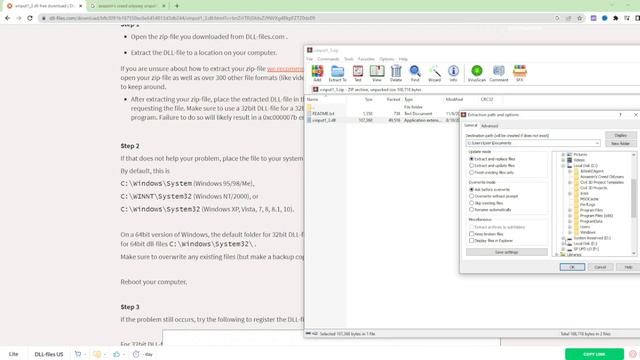
Task: Expand the Pictures node in the folder tree
Action: tap(563, 155)
